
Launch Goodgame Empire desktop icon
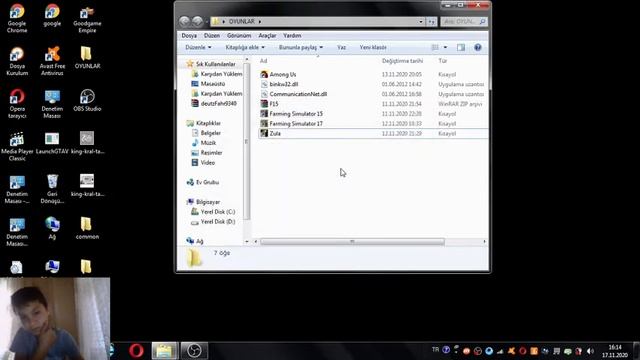(87, 19)
